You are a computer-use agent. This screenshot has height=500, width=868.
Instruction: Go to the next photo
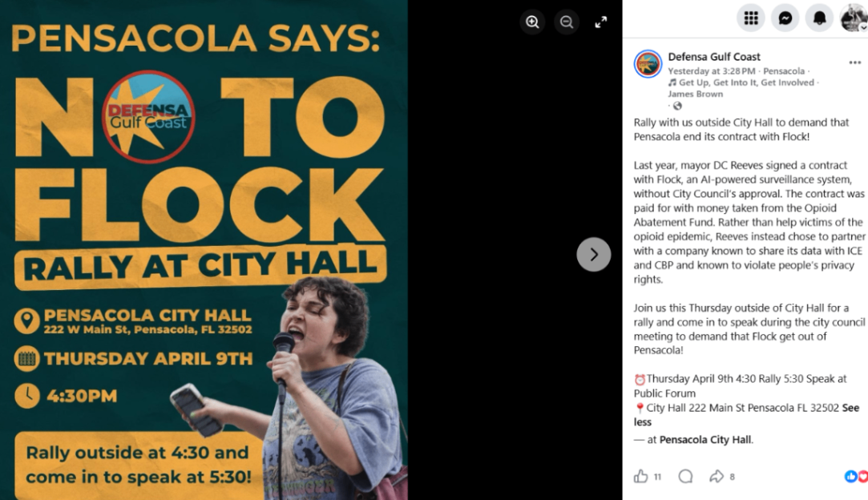[594, 255]
